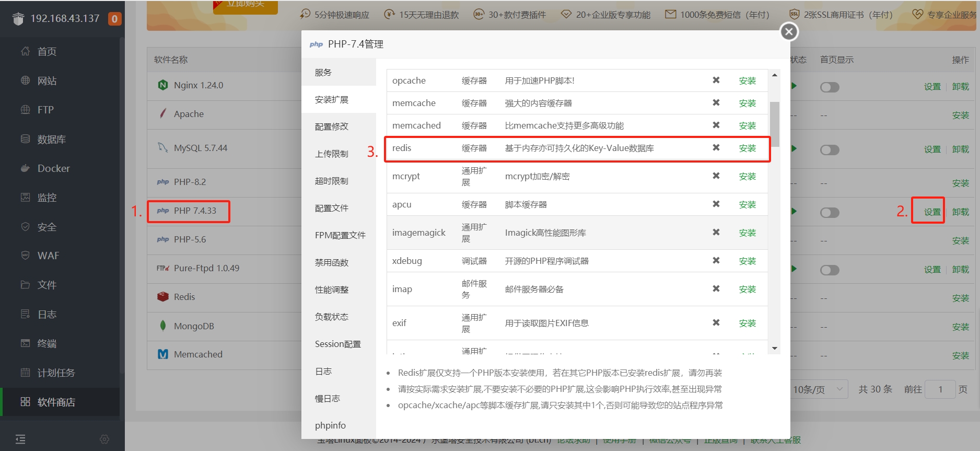This screenshot has height=451, width=980.
Task: Switch to the 服务 tab
Action: (339, 72)
